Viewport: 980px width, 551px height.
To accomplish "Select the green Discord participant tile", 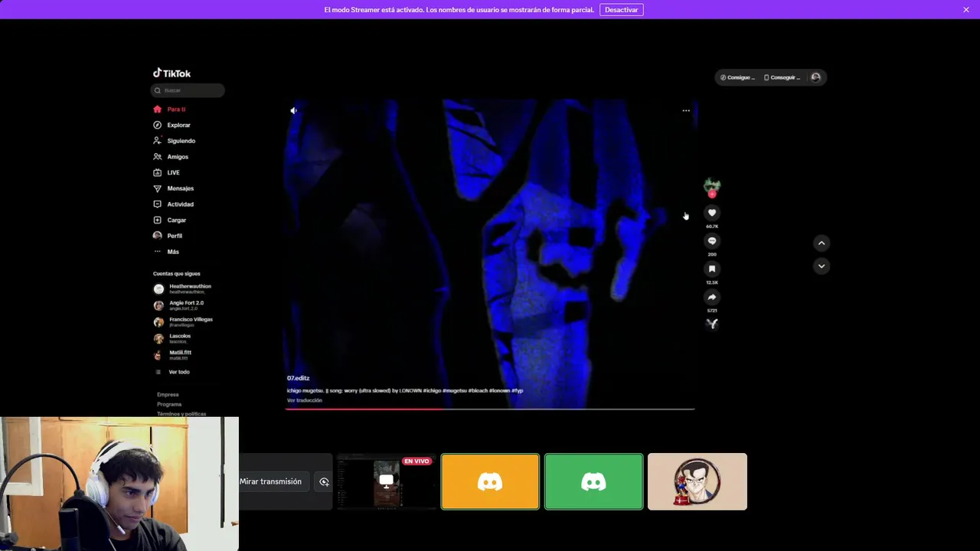I will [594, 481].
